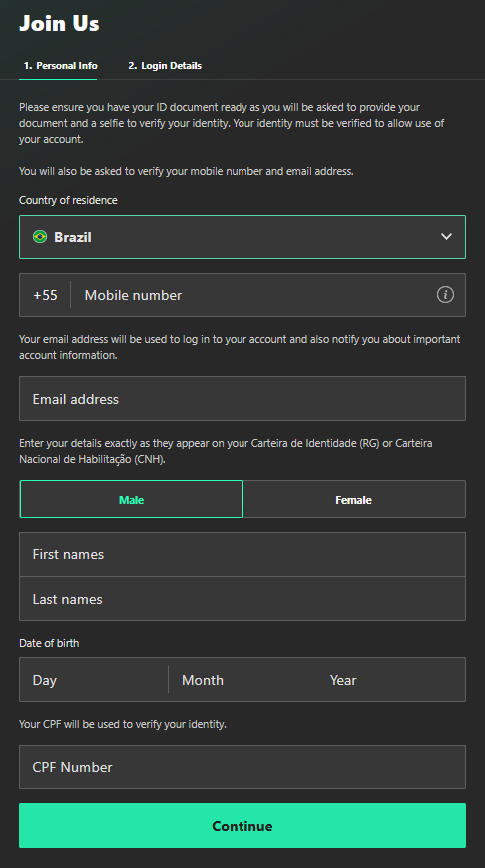Click the CPF Number field
The height and width of the screenshot is (868, 485).
(x=242, y=766)
